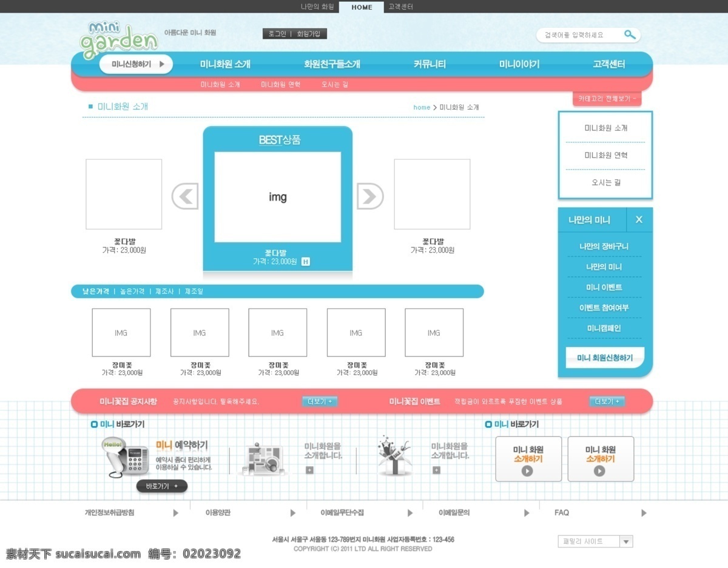Select 미니화원 연혁 in pink submenu

tap(281, 85)
